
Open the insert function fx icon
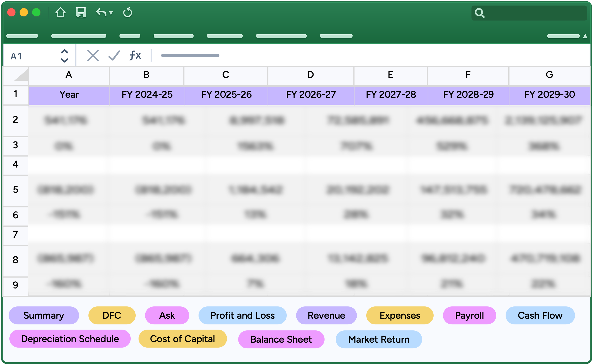135,55
